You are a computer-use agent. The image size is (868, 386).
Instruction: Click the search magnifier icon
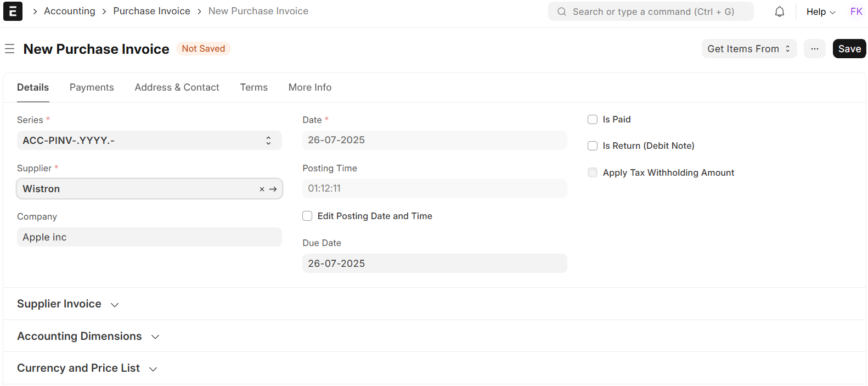coord(562,12)
